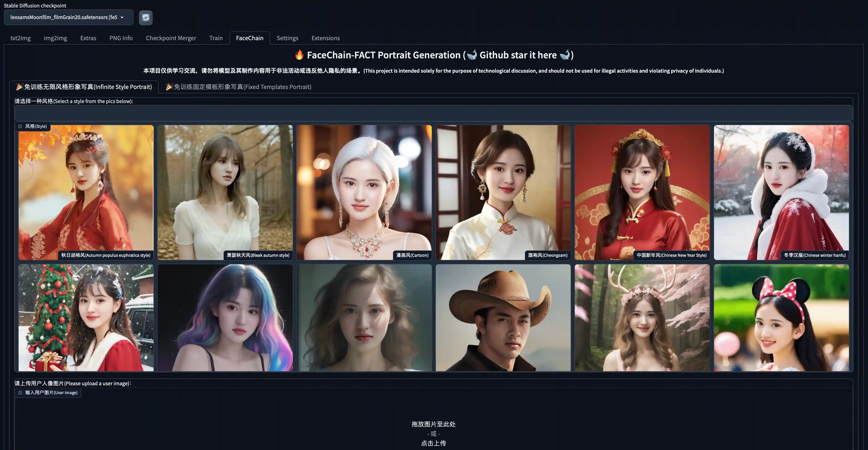The image size is (868, 450).
Task: Open the Stable Diffusion checkpoint dropdown
Action: pyautogui.click(x=68, y=17)
